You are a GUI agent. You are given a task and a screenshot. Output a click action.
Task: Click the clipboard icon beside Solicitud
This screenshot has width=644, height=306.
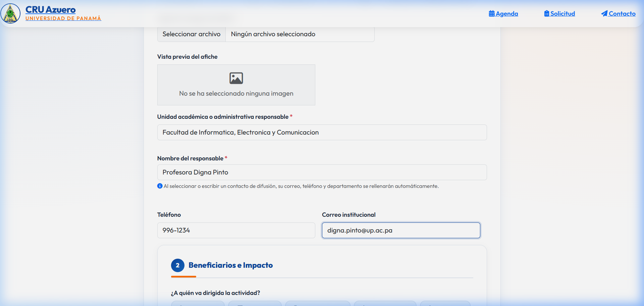coord(547,13)
